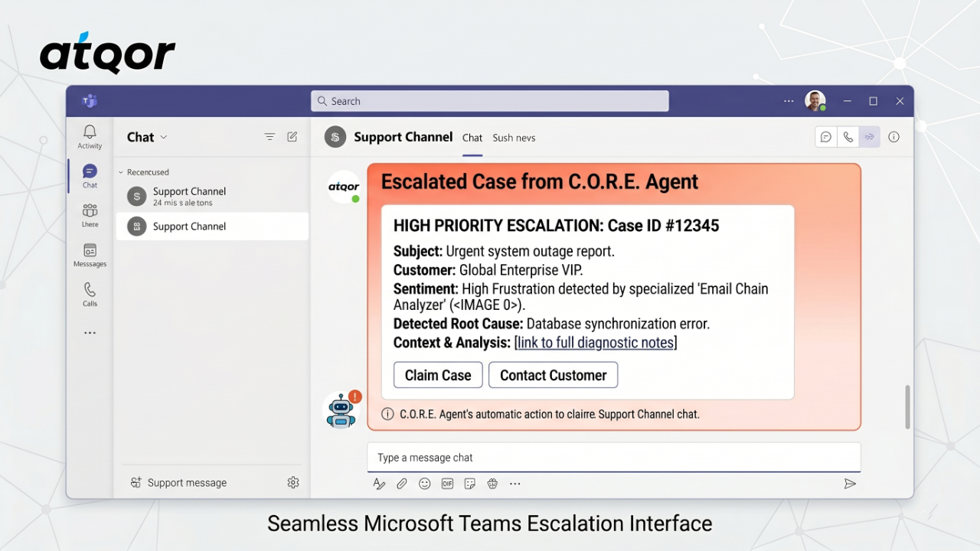This screenshot has height=551, width=980.
Task: Switch to the Sush nevs tab
Action: (514, 138)
